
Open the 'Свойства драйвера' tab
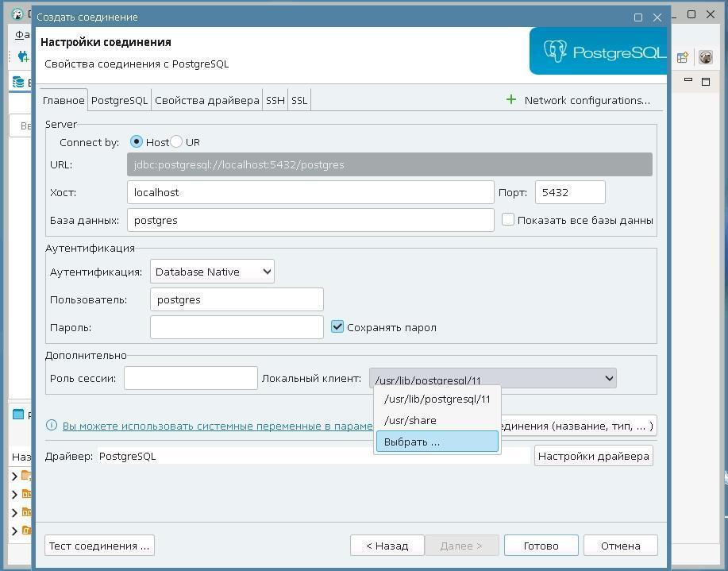[206, 100]
